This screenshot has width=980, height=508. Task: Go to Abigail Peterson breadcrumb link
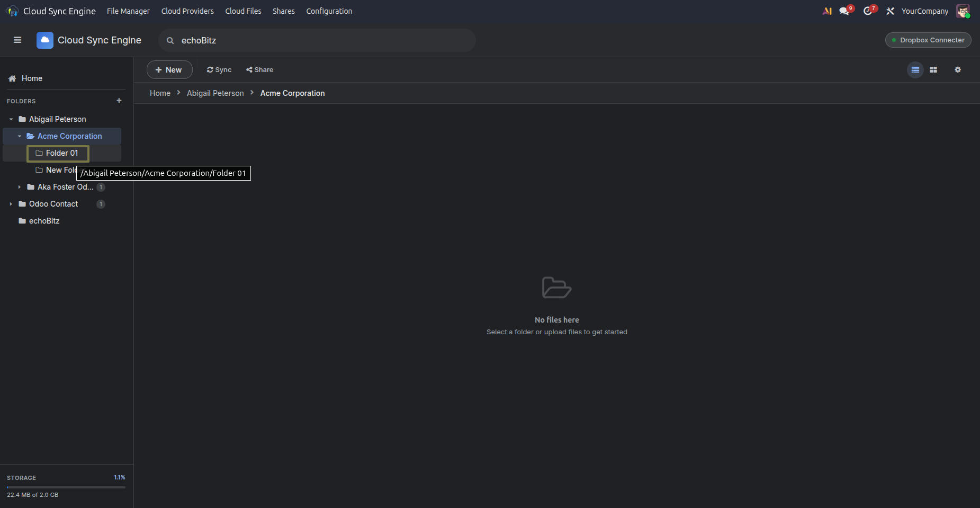(x=215, y=93)
